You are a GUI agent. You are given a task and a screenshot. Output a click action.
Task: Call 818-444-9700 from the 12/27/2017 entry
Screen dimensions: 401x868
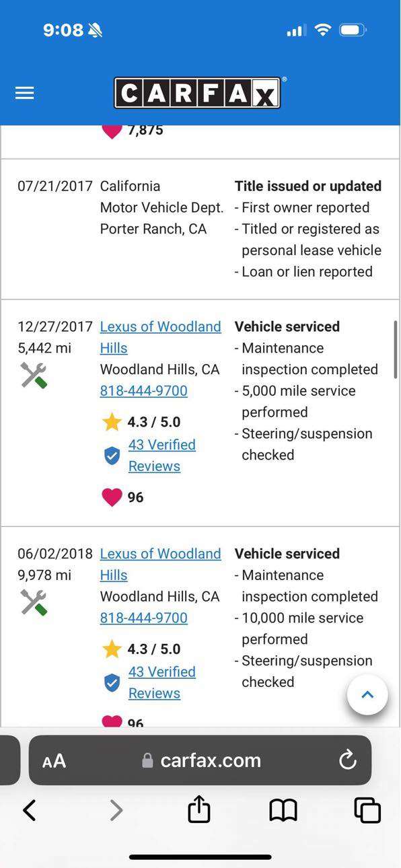[144, 390]
